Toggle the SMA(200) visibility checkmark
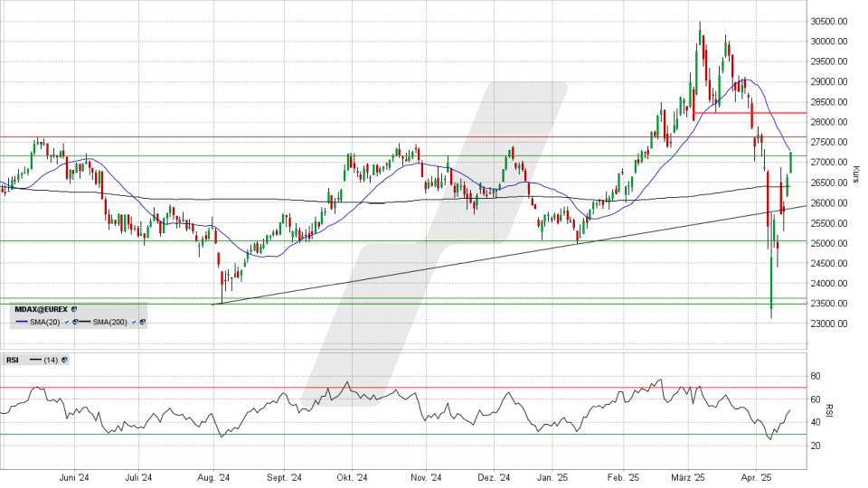The image size is (868, 488). (x=134, y=322)
